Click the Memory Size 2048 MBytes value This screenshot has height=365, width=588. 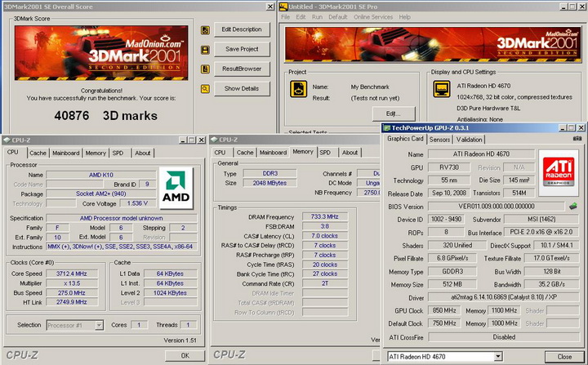point(269,183)
